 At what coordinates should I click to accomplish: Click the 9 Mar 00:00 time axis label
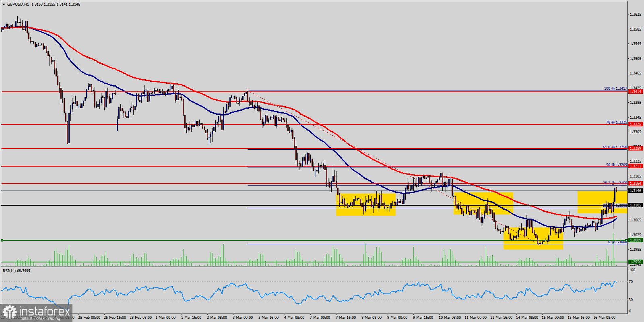(x=397, y=318)
